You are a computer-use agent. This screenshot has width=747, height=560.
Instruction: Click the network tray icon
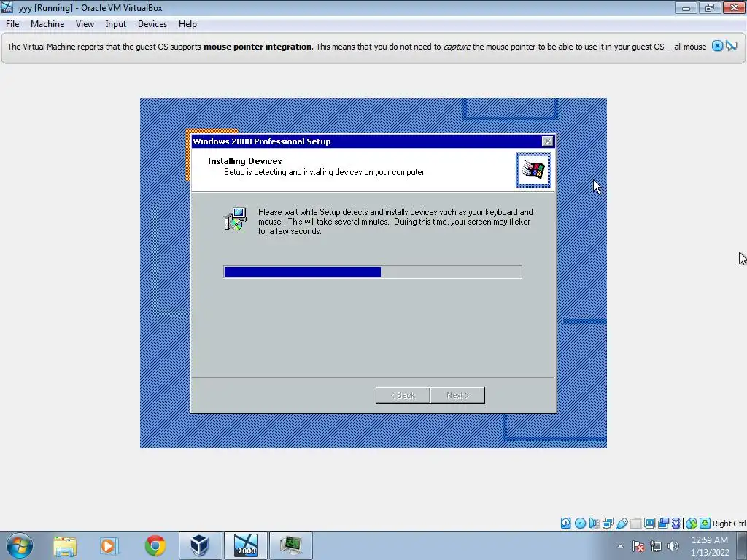(656, 546)
